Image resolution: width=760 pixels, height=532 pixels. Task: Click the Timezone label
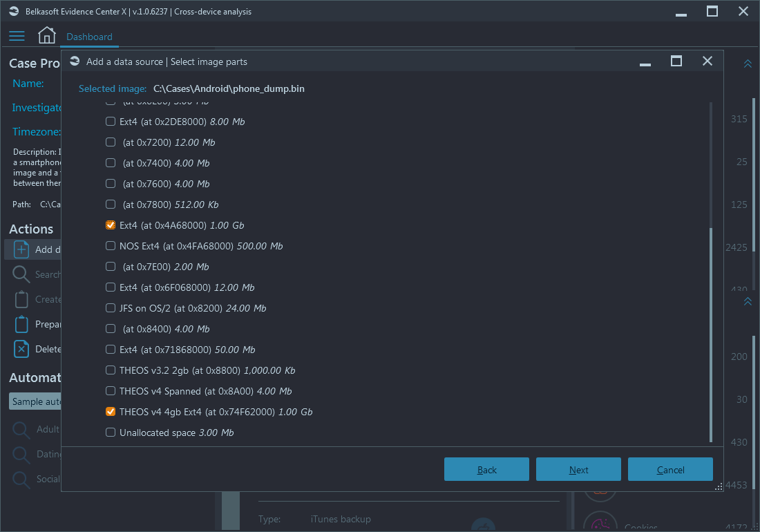(x=37, y=132)
